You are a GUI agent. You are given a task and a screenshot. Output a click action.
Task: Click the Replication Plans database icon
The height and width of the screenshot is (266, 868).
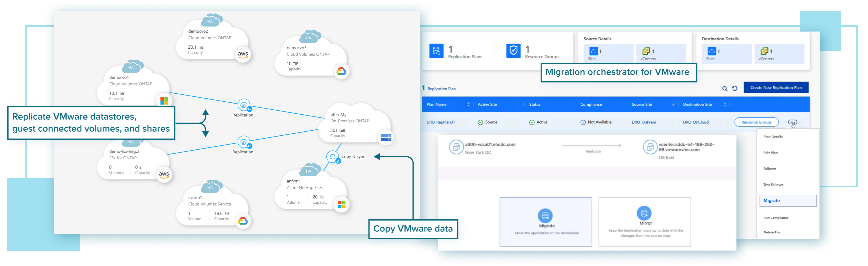437,51
